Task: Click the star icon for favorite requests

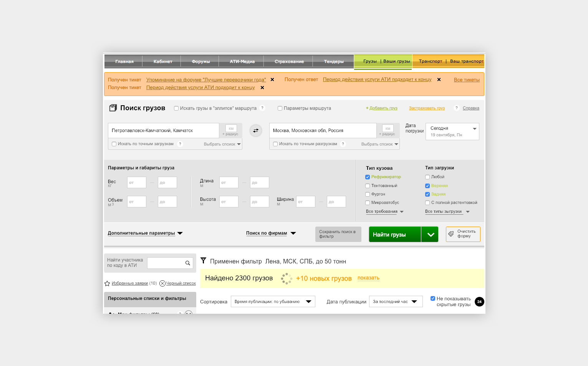Action: coord(107,283)
